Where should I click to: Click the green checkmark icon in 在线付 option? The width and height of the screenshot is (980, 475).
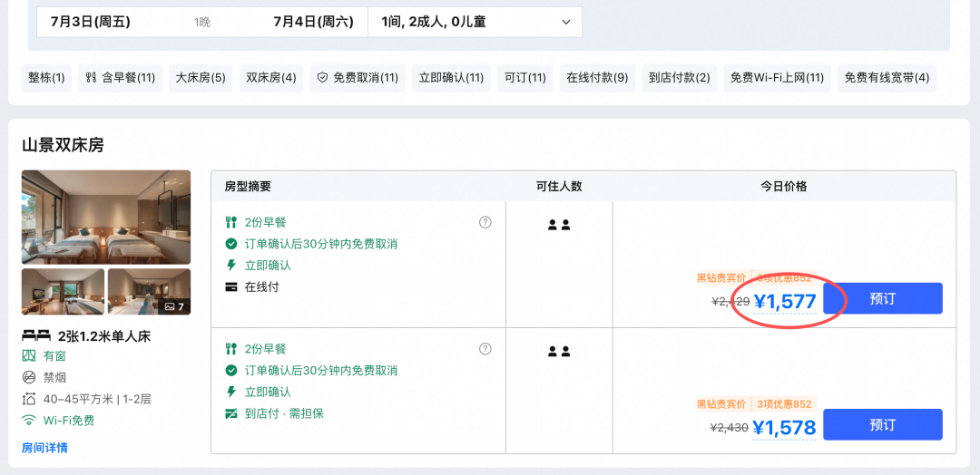click(x=231, y=244)
